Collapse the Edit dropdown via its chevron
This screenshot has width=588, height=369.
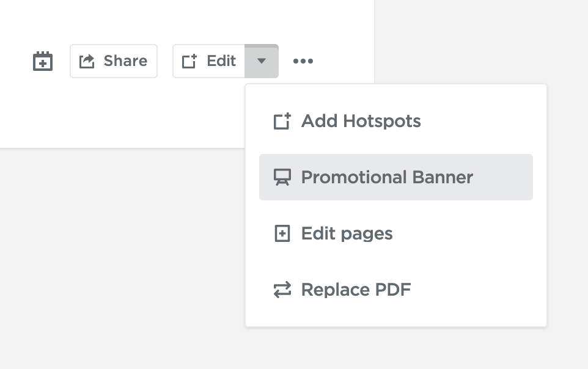coord(262,60)
